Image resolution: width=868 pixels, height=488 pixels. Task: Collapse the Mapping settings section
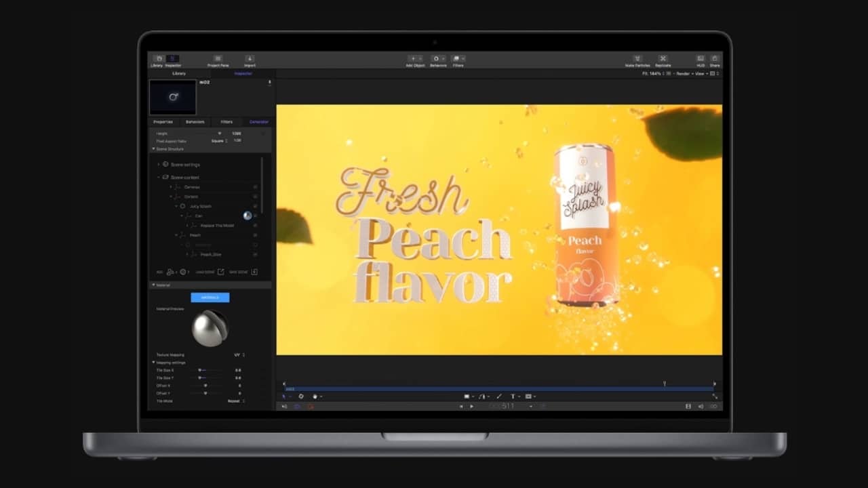point(153,363)
